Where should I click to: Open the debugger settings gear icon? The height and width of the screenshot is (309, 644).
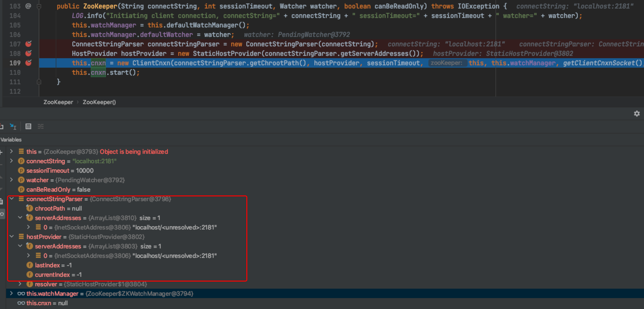pyautogui.click(x=636, y=114)
